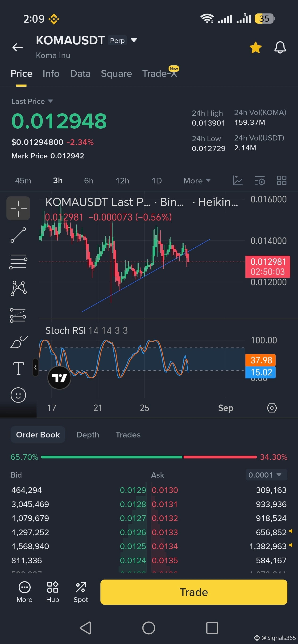Select the 1D timeframe

click(157, 181)
